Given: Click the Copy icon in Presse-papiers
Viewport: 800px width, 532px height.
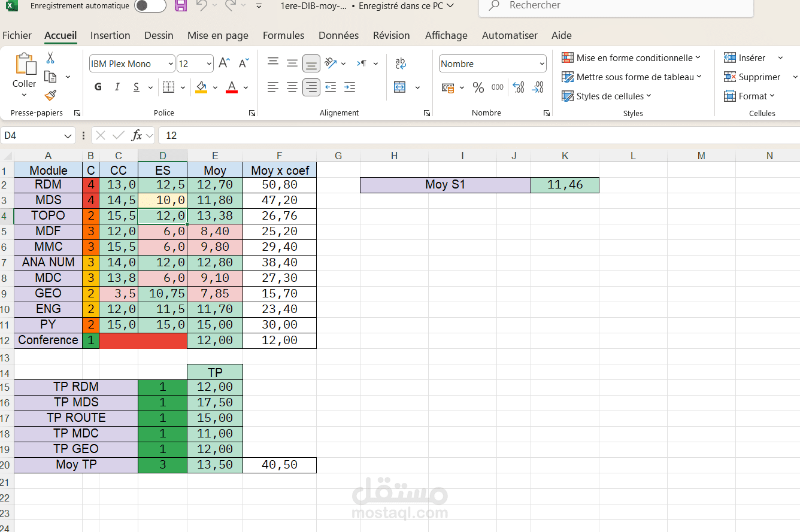Looking at the screenshot, I should [x=51, y=77].
